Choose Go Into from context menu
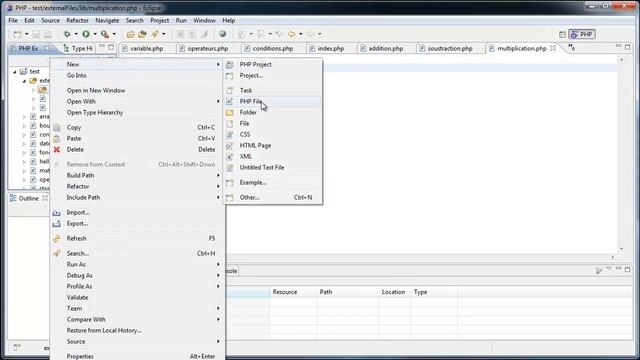The image size is (640, 360). (137, 76)
